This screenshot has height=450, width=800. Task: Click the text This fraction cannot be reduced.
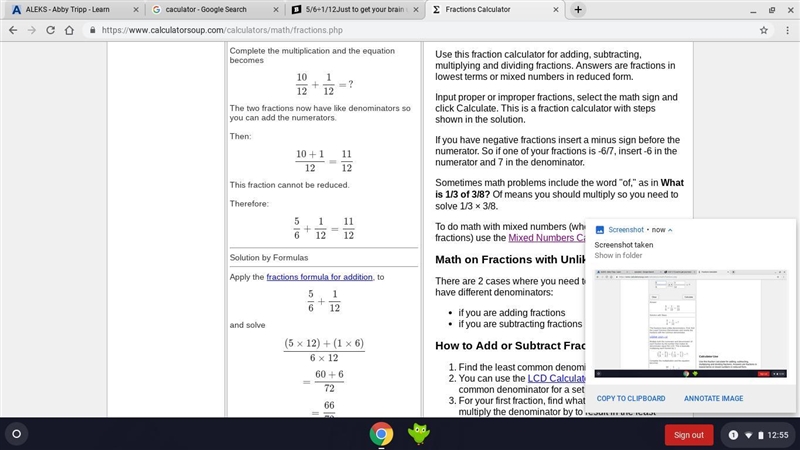click(x=289, y=185)
